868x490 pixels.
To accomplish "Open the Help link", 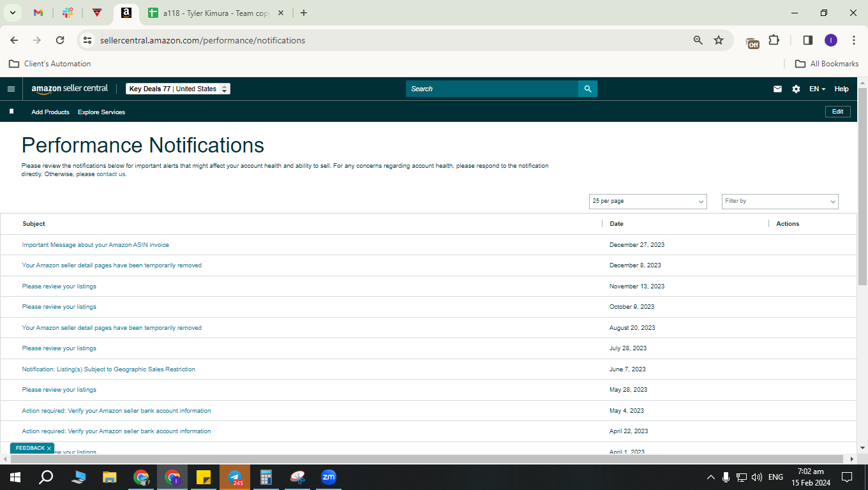I will 842,89.
